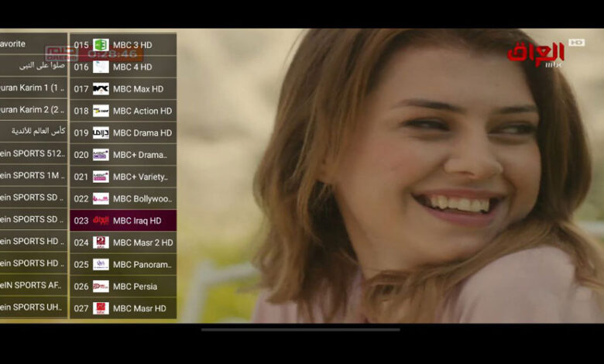
Task: Tune to channel 021 MBC+ Variety
Action: (123, 177)
